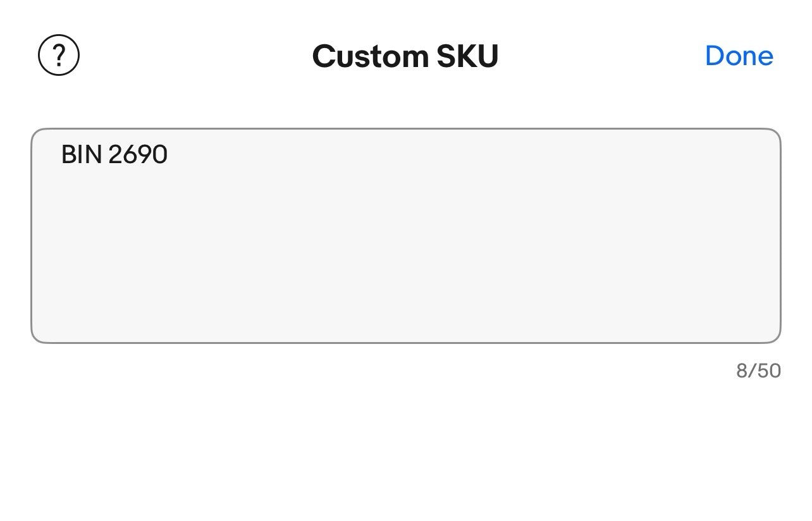The height and width of the screenshot is (521, 812).
Task: Tap the blue Done link
Action: (739, 56)
